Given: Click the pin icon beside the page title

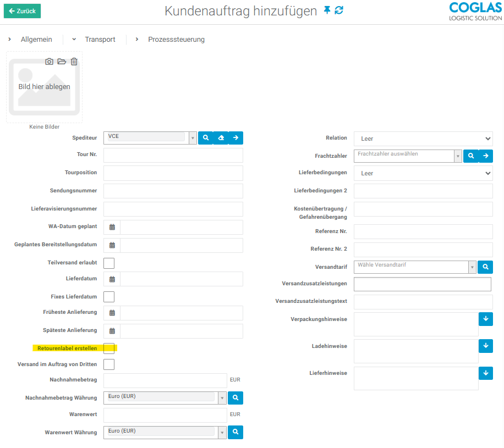Looking at the screenshot, I should coord(327,10).
